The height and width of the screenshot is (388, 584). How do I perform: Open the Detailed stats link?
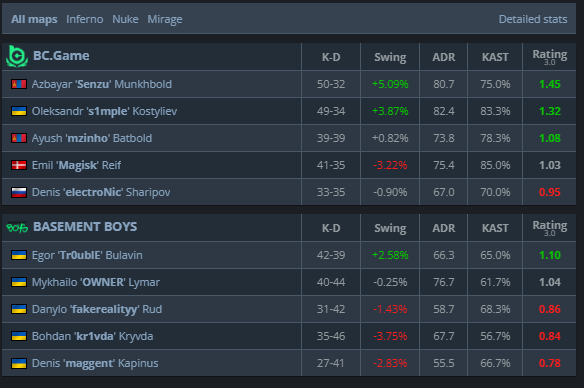pyautogui.click(x=533, y=19)
